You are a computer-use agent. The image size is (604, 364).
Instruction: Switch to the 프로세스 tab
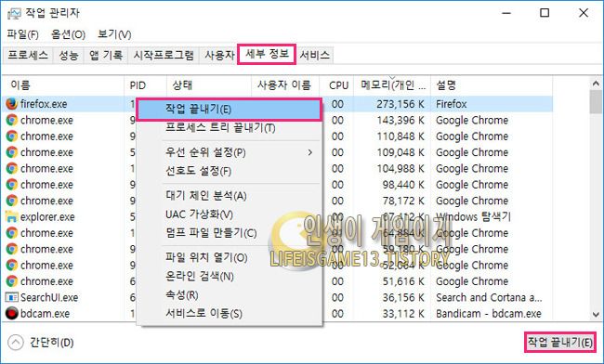pos(28,56)
